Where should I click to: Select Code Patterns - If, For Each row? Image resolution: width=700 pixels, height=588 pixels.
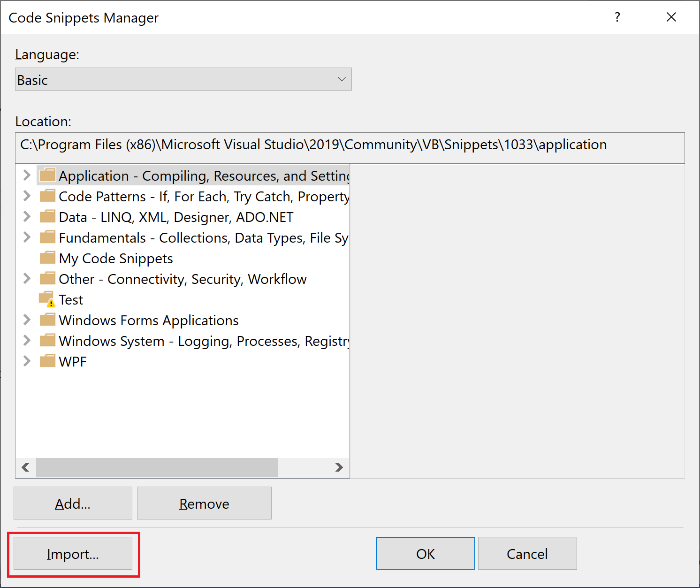tap(204, 196)
